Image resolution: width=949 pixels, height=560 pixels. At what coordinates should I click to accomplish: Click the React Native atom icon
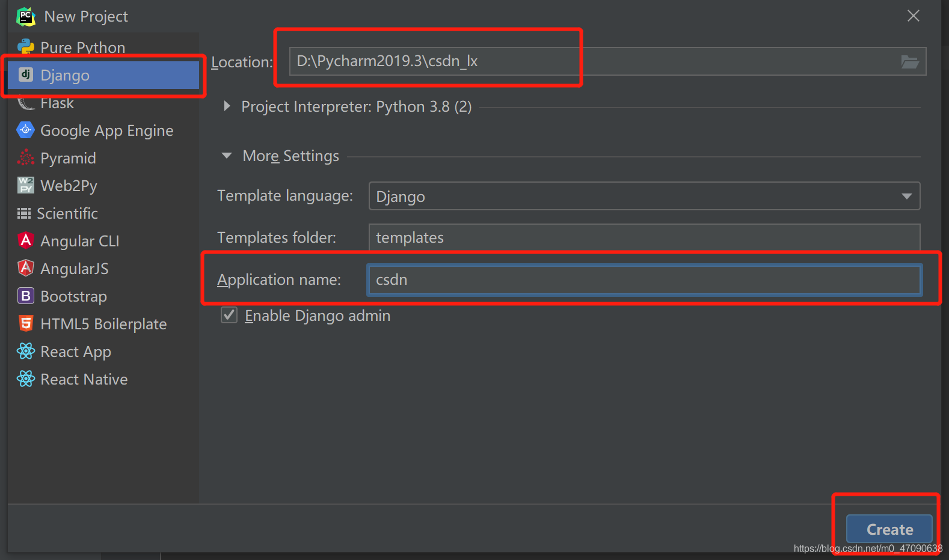(x=25, y=379)
